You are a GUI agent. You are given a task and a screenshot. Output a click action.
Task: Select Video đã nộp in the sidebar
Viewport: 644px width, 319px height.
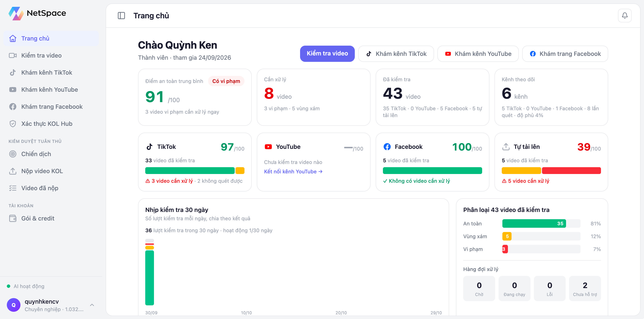click(51, 188)
